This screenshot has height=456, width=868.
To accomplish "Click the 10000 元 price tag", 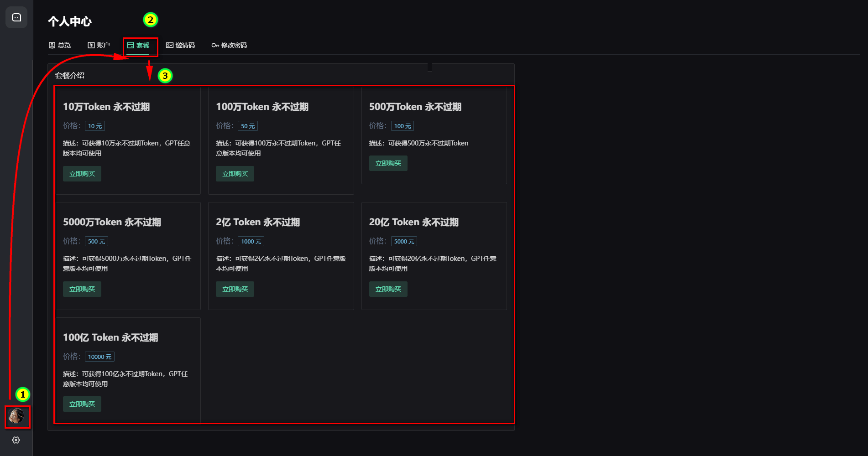I will (99, 357).
